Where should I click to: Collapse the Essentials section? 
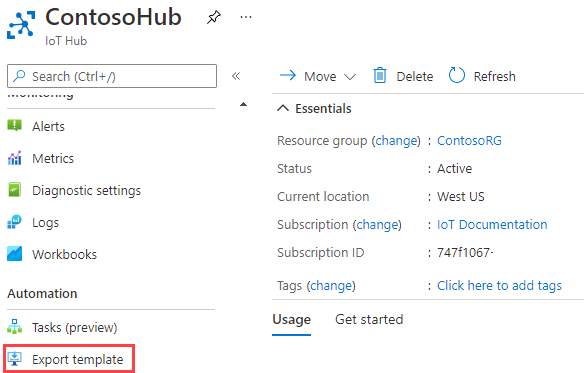(283, 108)
